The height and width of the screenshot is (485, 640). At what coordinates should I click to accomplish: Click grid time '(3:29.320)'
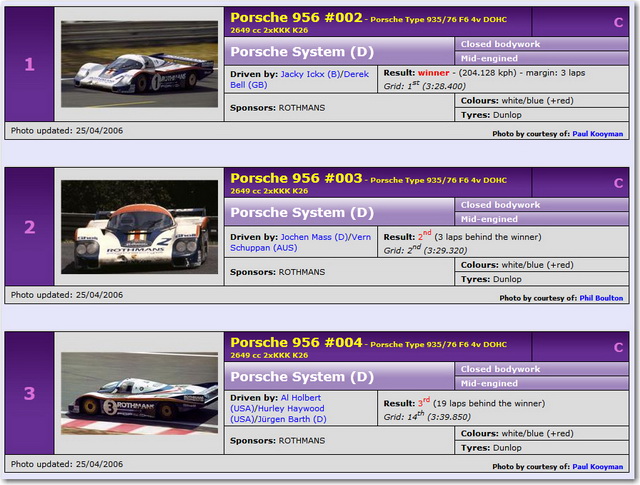pyautogui.click(x=445, y=250)
